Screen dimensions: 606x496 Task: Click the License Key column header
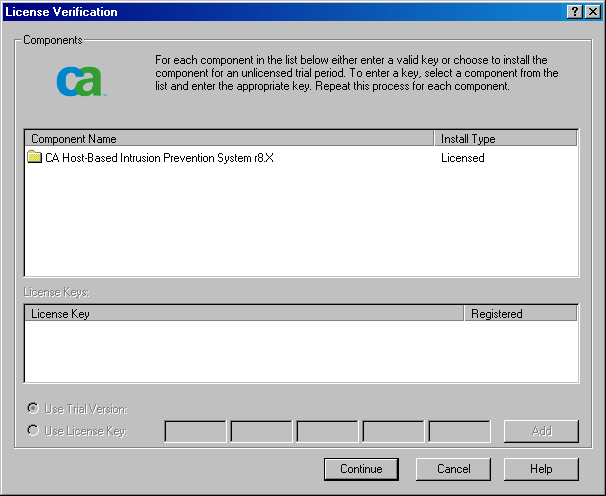click(244, 313)
